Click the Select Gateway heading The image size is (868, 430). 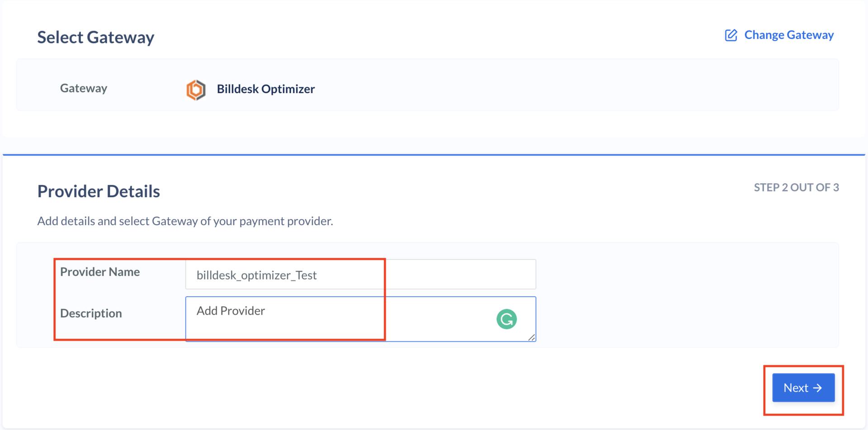[95, 37]
